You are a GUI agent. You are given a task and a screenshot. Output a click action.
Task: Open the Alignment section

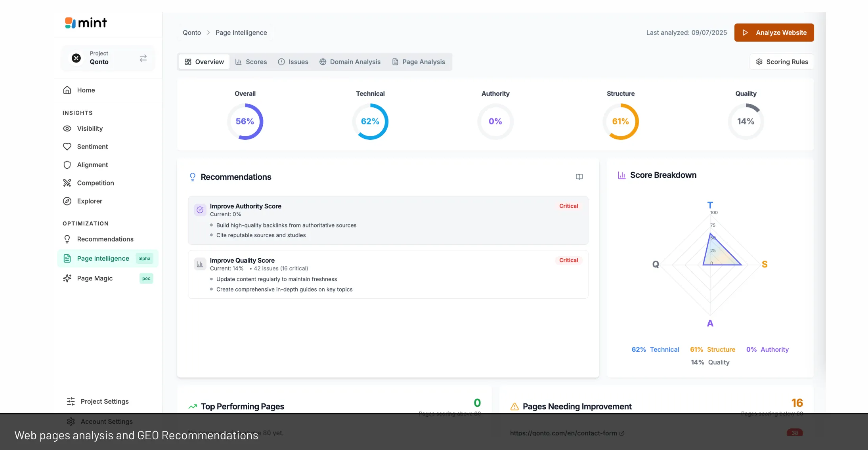click(92, 165)
